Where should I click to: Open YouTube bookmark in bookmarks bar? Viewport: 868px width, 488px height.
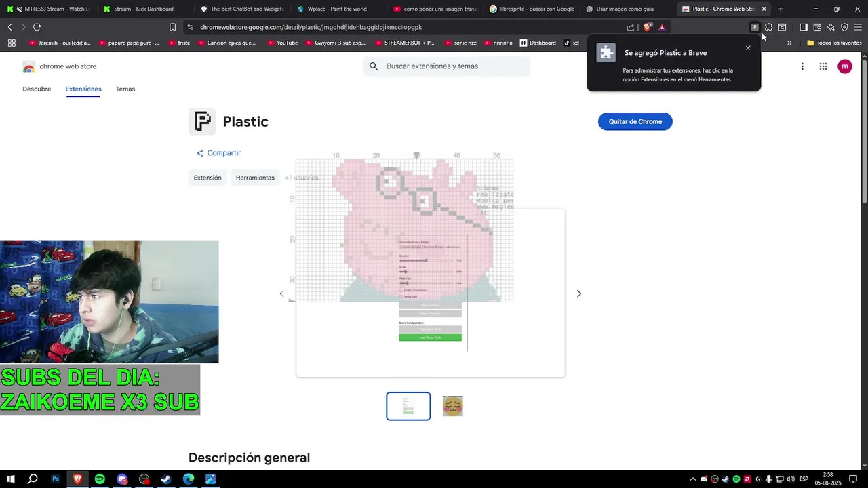282,43
